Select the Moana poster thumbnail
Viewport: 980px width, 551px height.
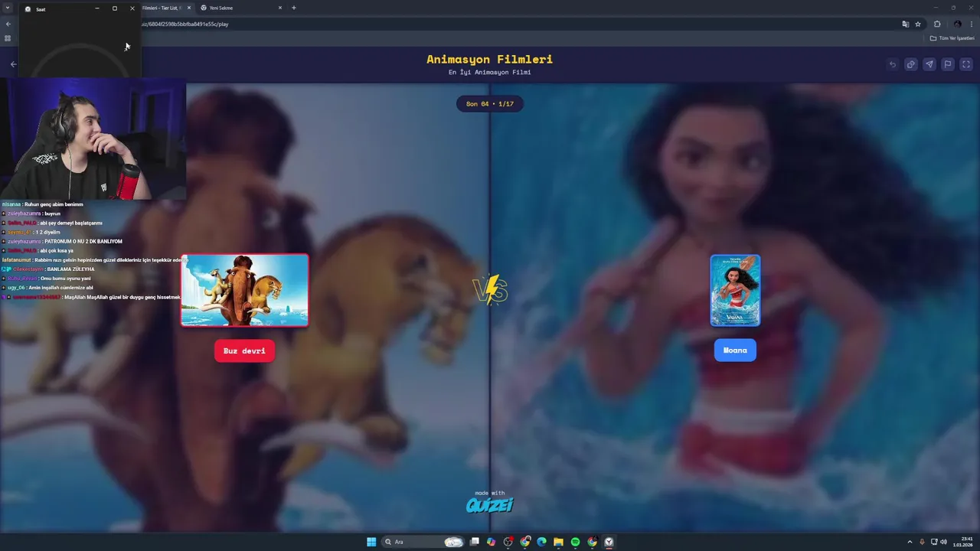coord(735,290)
